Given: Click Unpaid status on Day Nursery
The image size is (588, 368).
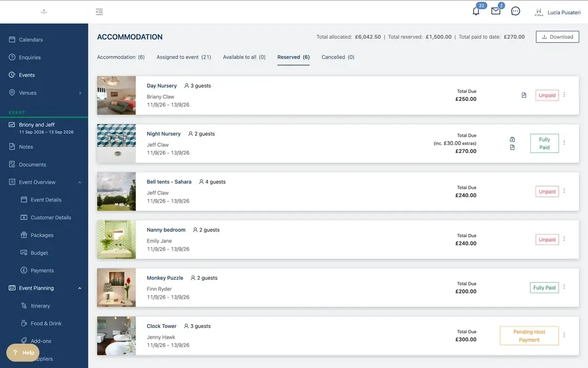Looking at the screenshot, I should coord(547,95).
